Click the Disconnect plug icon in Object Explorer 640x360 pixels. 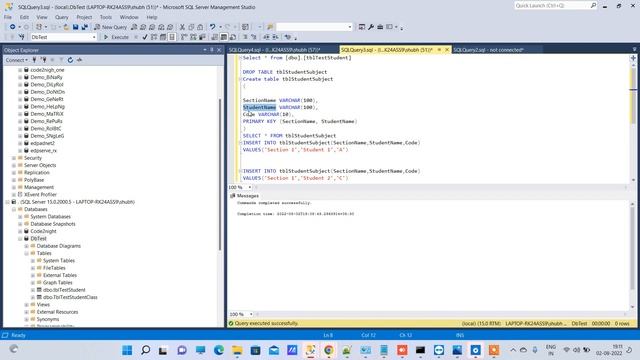tap(43, 60)
